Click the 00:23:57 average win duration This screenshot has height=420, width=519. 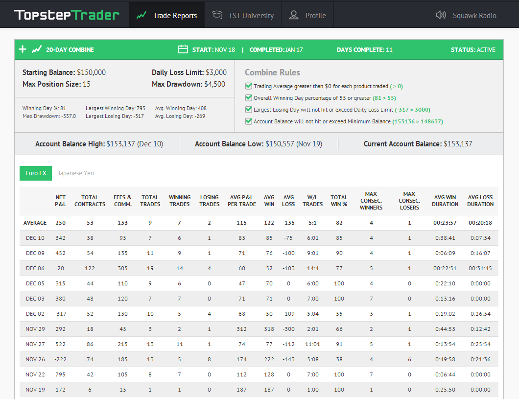(x=445, y=223)
